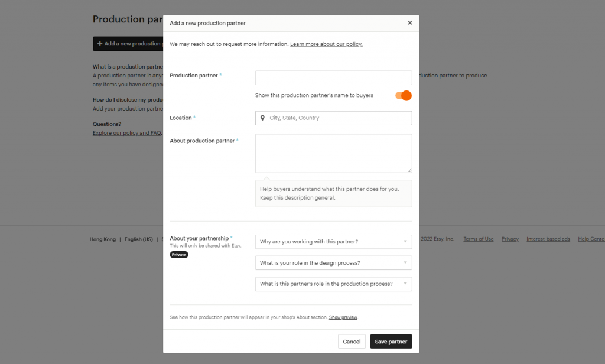Change the English (US) language setting
The height and width of the screenshot is (364, 605).
[x=138, y=239]
